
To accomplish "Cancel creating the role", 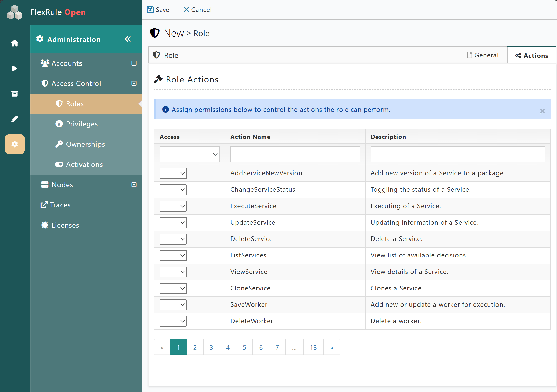I will click(197, 10).
